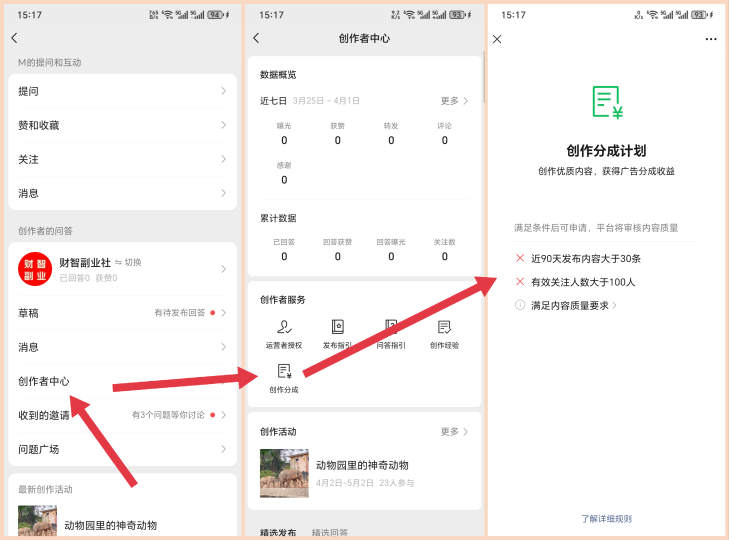Tap the 评论 count value
The width and height of the screenshot is (729, 540).
(x=444, y=140)
